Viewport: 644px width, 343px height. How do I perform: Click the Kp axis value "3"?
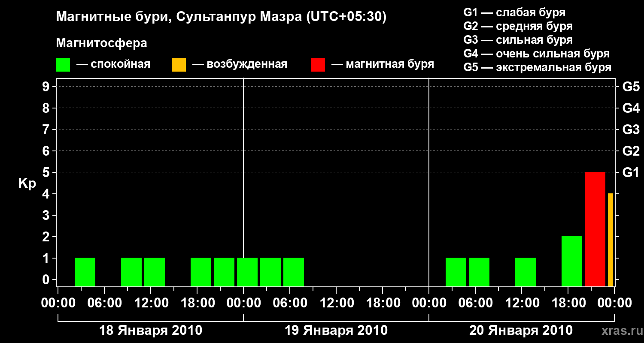pos(47,215)
